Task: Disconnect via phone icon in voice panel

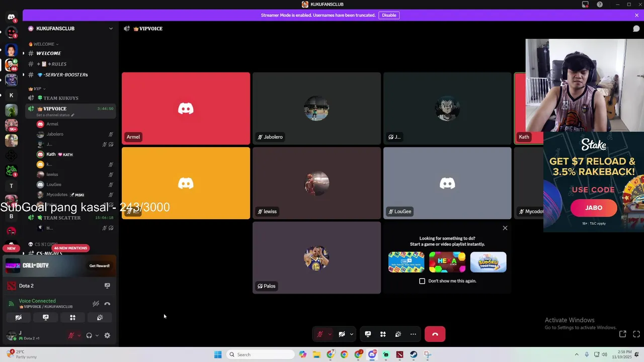Action: pyautogui.click(x=107, y=304)
